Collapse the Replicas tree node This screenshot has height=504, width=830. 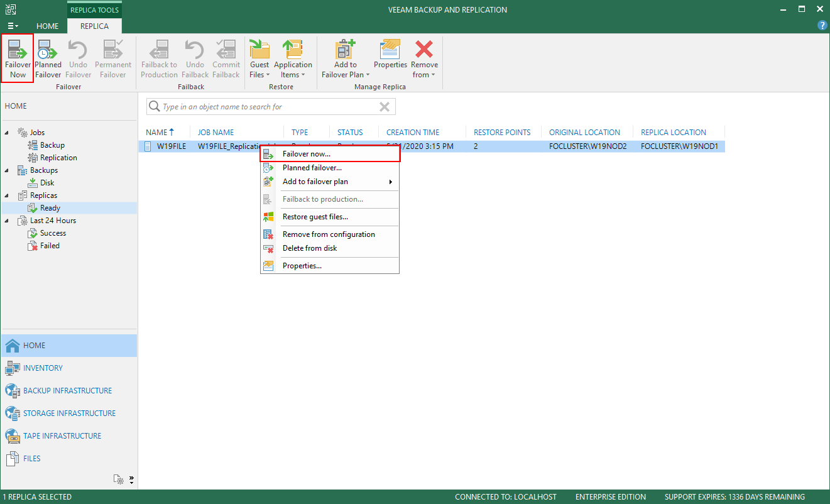7,195
